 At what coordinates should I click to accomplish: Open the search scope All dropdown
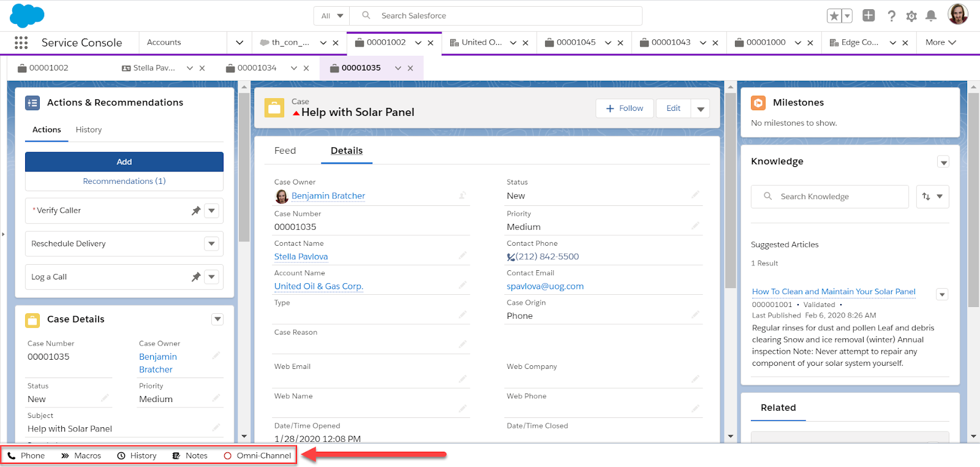332,16
